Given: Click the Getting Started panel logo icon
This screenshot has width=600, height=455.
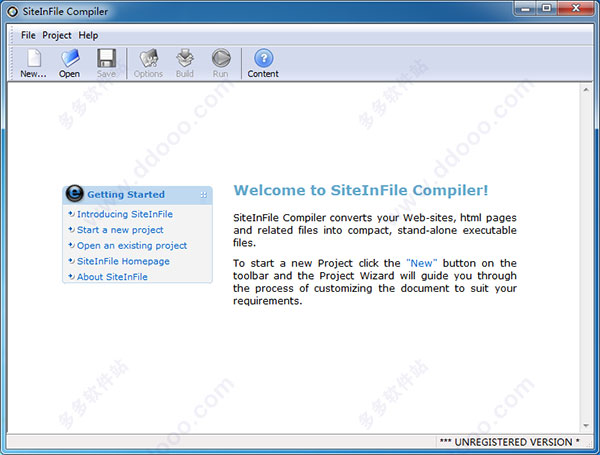Looking at the screenshot, I should coord(74,193).
